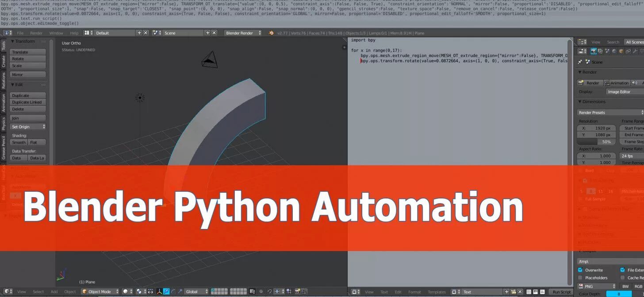Image resolution: width=644 pixels, height=297 pixels.
Task: Open the Global orientation dropdown
Action: (197, 292)
